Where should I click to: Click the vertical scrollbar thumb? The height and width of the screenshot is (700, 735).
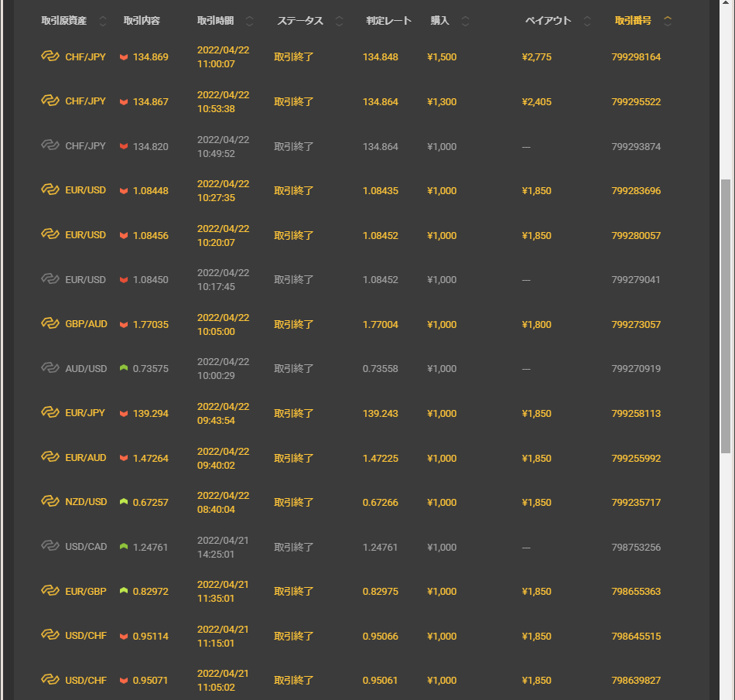pos(725,316)
